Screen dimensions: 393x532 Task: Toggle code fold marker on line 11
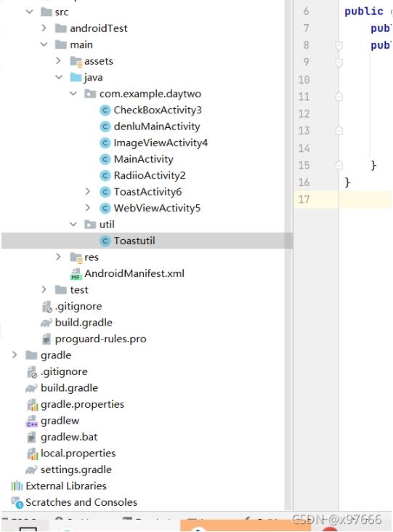339,97
